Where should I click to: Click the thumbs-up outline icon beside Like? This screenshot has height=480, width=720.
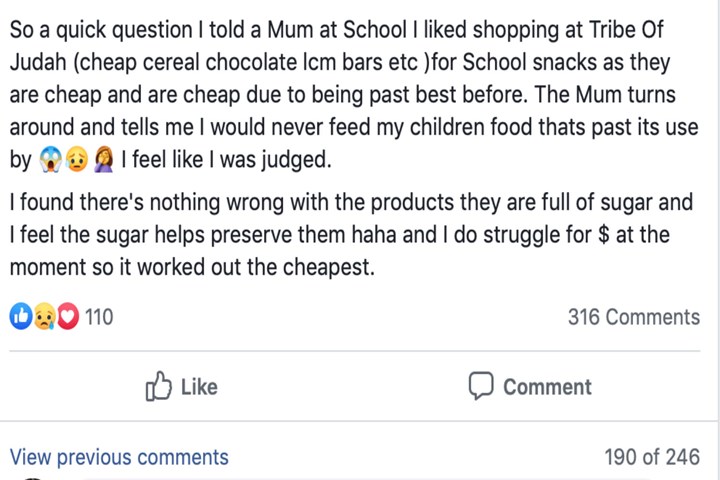click(x=159, y=386)
